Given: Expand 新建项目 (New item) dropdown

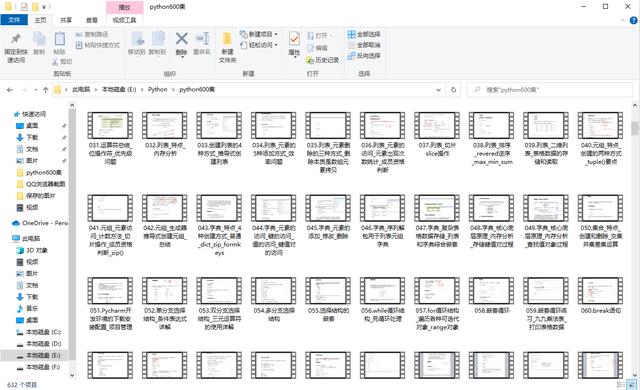Looking at the screenshot, I should click(259, 34).
